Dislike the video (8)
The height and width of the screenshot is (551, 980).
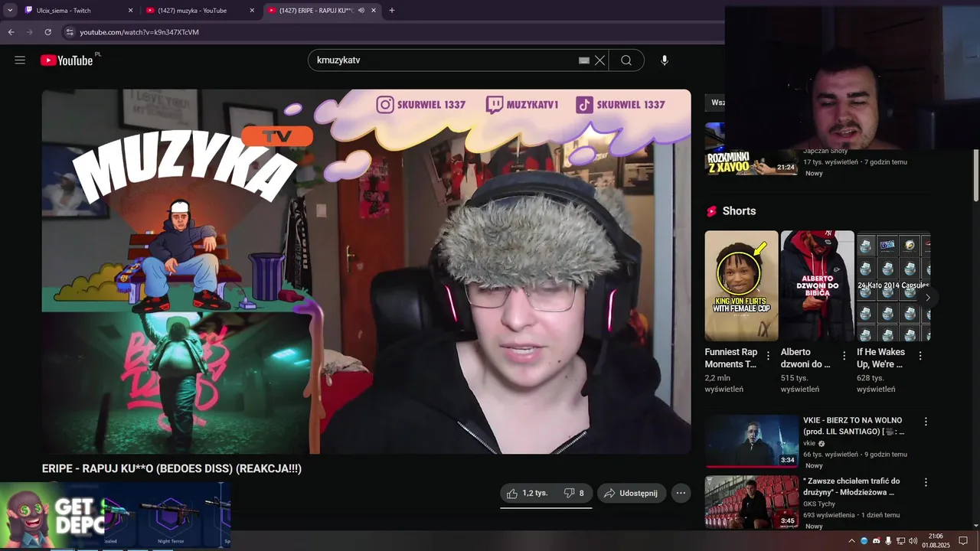[x=574, y=494]
